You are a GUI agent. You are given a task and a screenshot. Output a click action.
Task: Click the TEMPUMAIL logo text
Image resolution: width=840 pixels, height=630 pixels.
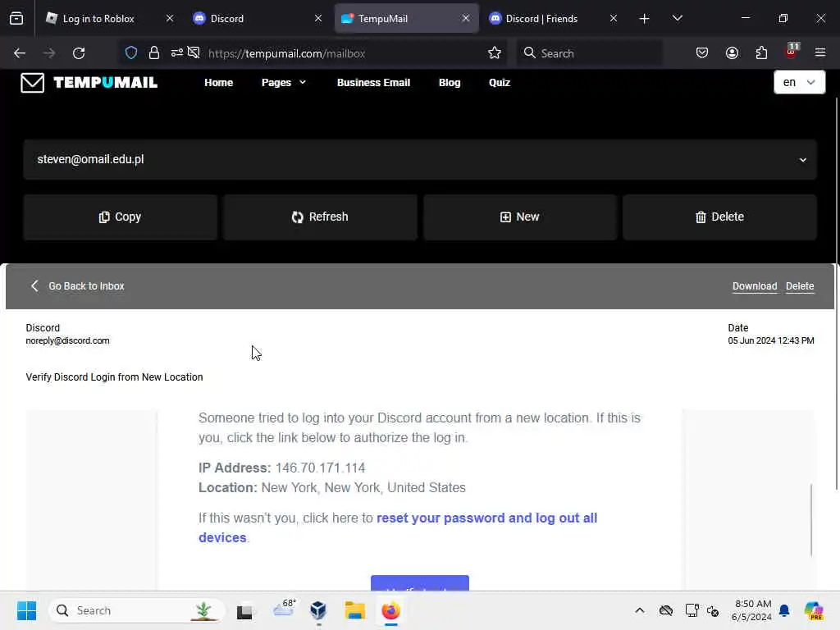pyautogui.click(x=106, y=83)
